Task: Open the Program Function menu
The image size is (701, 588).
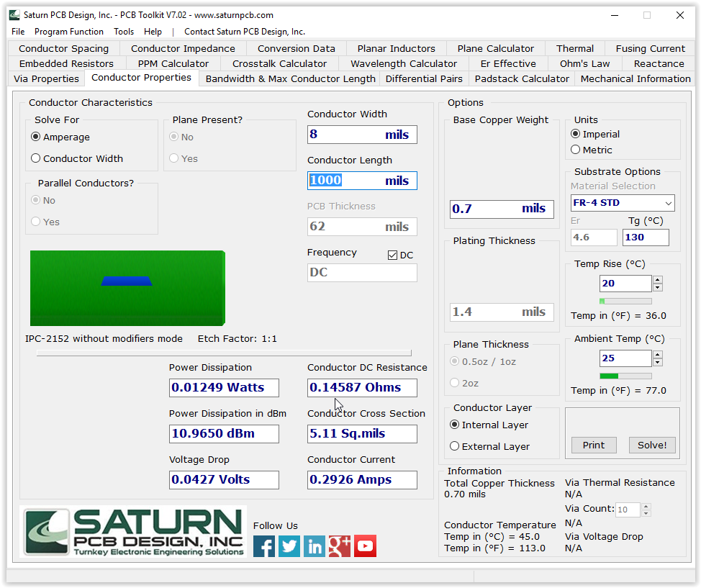Action: click(x=69, y=32)
